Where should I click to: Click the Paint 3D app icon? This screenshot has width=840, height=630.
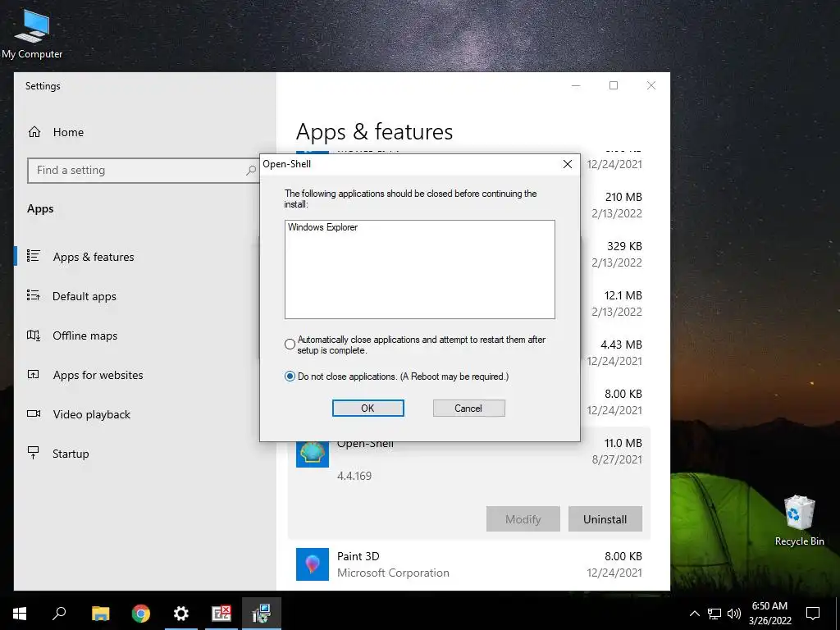coord(313,564)
